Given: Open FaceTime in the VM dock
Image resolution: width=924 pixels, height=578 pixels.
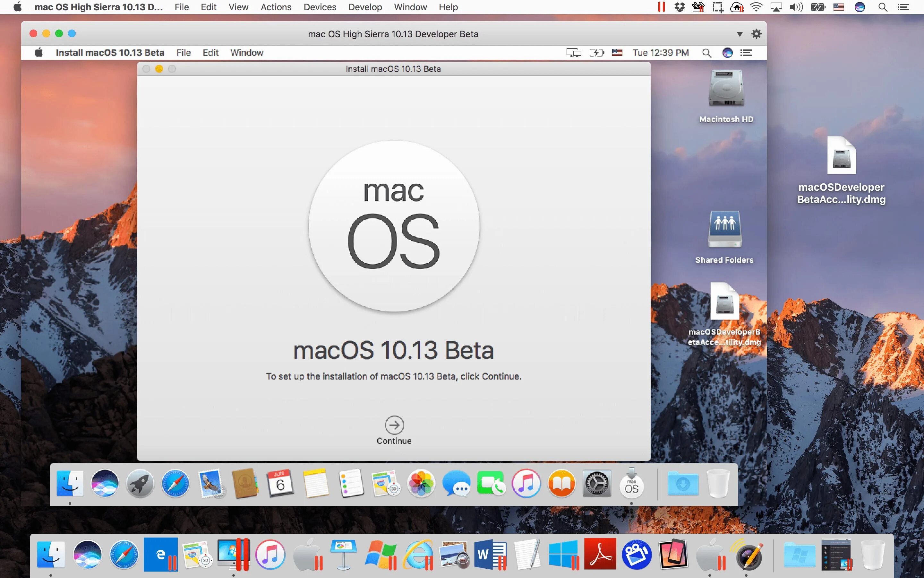Looking at the screenshot, I should (x=491, y=483).
